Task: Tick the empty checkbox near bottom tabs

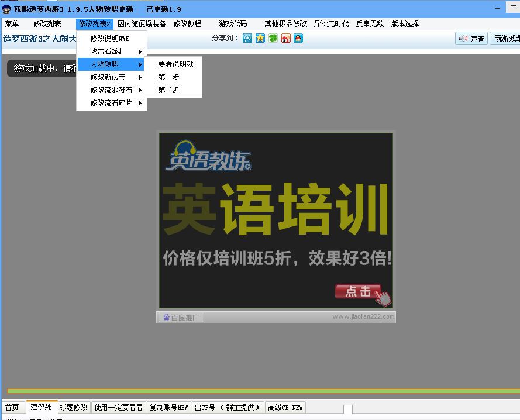Action: click(x=348, y=409)
